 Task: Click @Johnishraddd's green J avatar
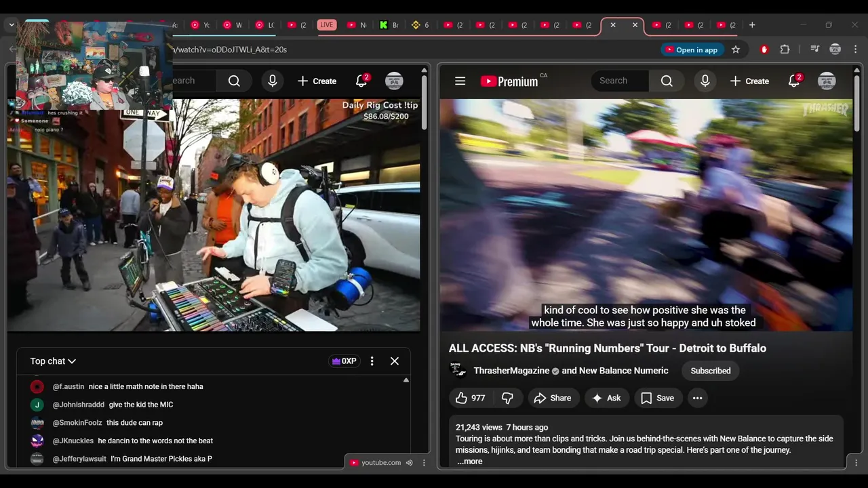coord(37,405)
